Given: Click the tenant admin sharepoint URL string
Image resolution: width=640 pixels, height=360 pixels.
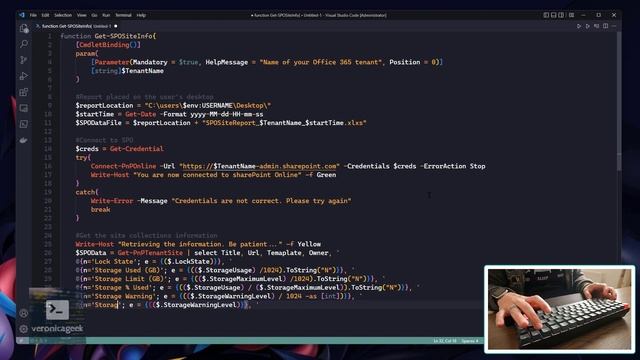Looking at the screenshot, I should coord(259,166).
